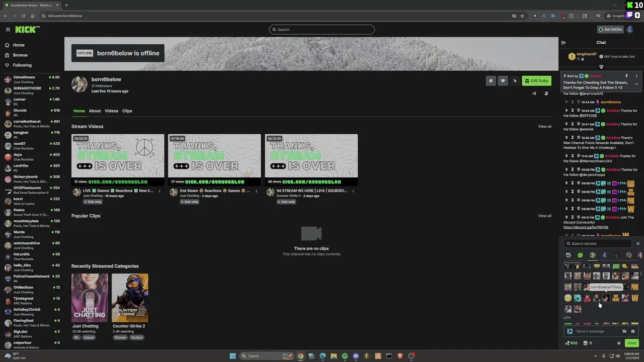Click the report user icon next to share
644x362 pixels.
coord(546,93)
